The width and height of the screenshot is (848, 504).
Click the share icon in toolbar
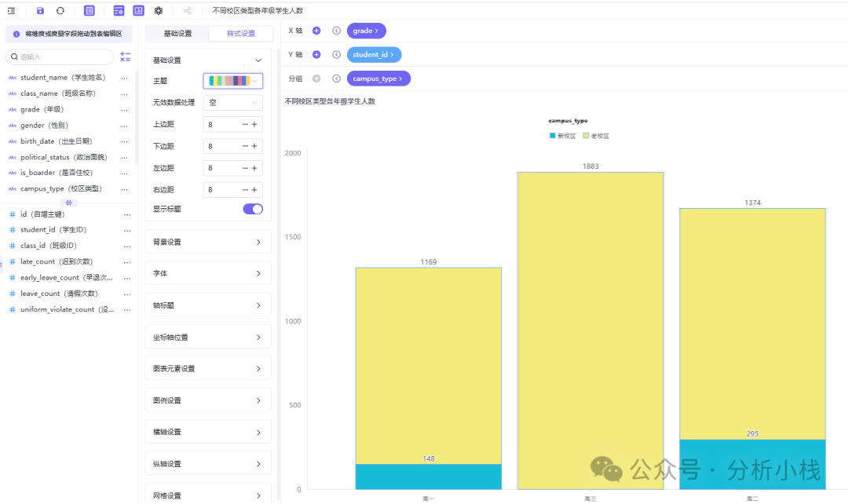(x=188, y=10)
